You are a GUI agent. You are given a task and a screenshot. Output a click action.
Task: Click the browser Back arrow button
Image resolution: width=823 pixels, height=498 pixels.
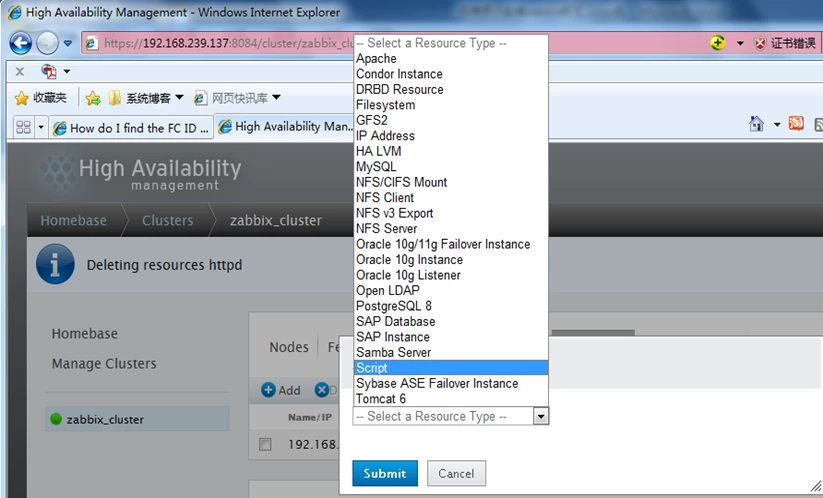pyautogui.click(x=20, y=43)
